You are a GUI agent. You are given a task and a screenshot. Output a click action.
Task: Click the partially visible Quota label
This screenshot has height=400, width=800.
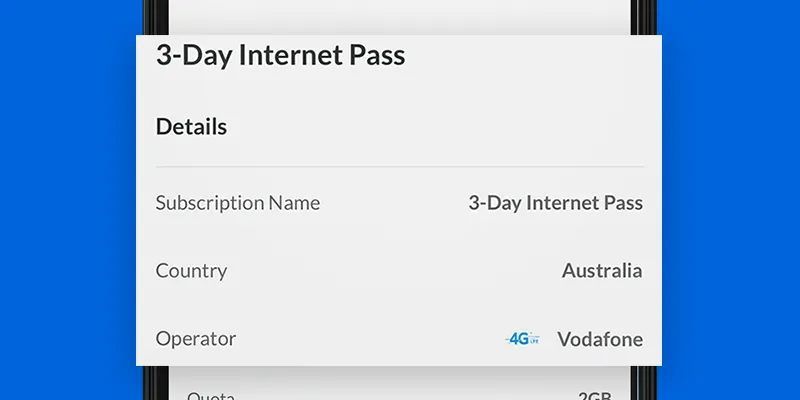(210, 393)
